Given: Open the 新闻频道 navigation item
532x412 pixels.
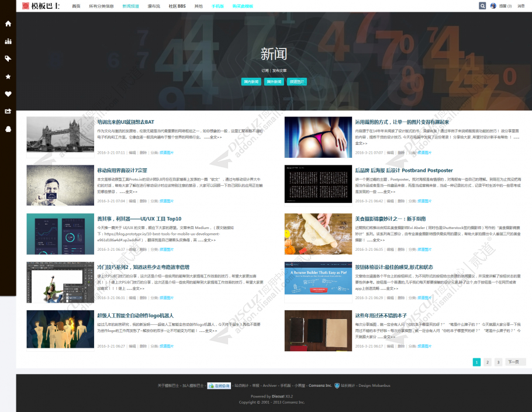Looking at the screenshot, I should click(x=130, y=6).
